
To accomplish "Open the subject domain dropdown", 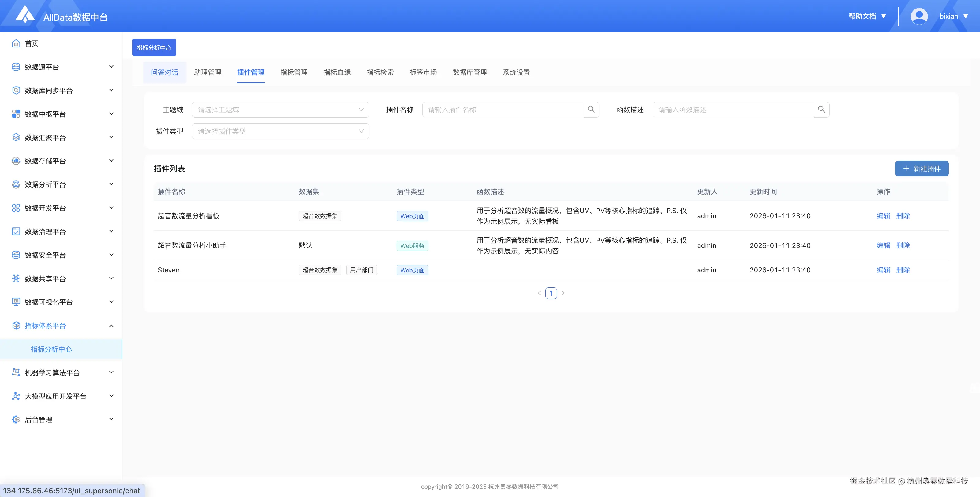I will 281,110.
